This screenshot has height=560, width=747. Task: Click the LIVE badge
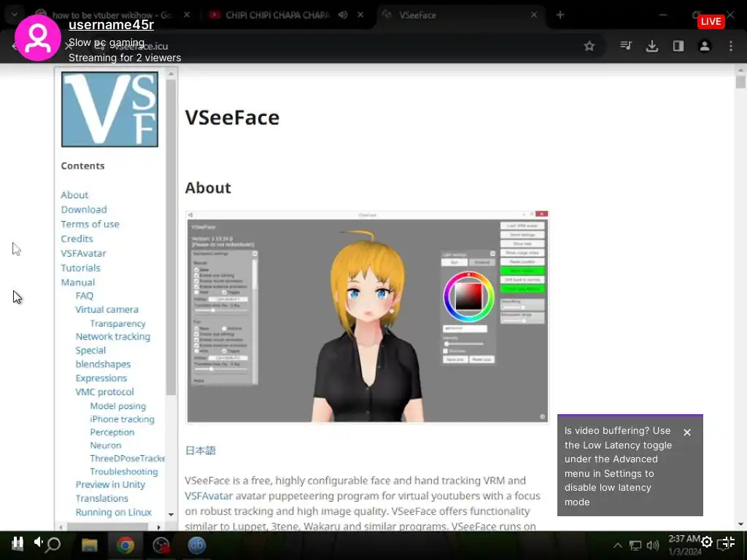click(x=711, y=21)
